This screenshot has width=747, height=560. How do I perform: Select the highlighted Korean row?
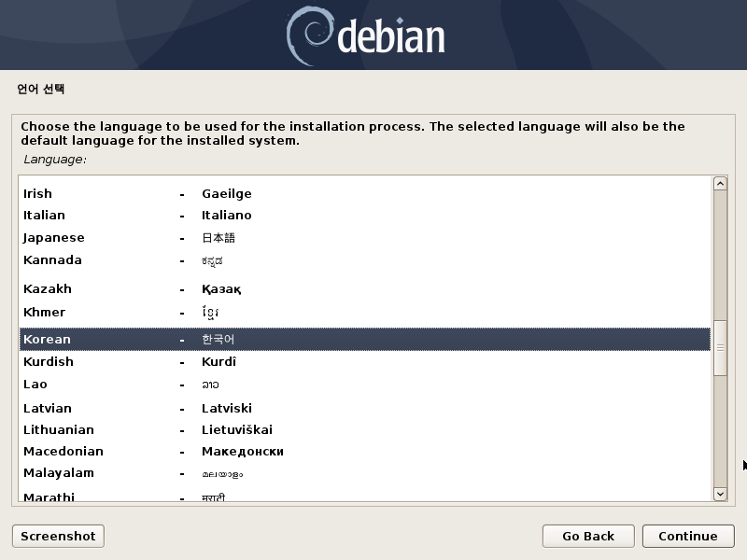pyautogui.click(x=365, y=339)
